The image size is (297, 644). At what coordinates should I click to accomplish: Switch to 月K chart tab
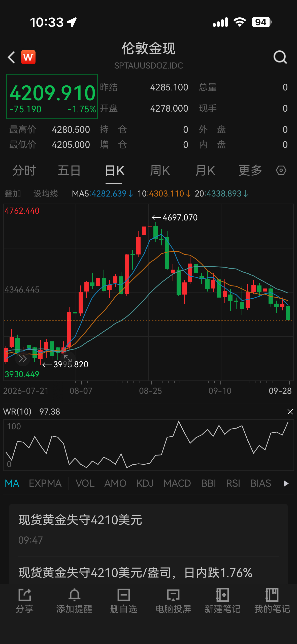coord(205,171)
